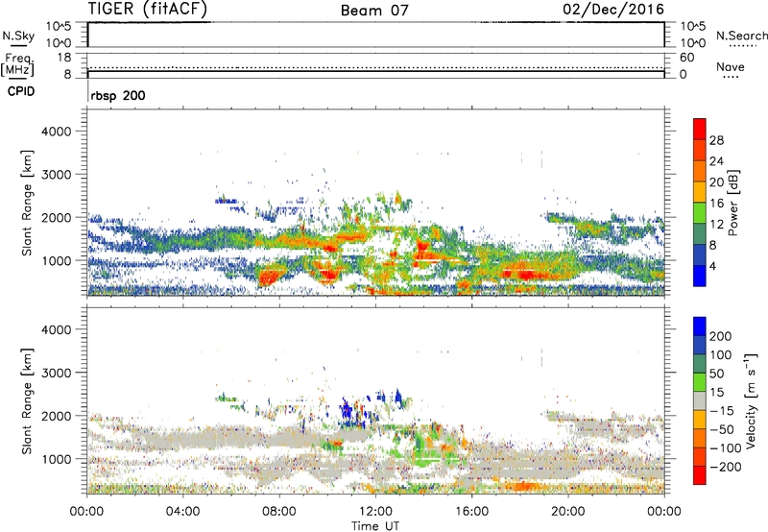Click velocity panel Slant Range [km] label
The height and width of the screenshot is (532, 768).
[27, 401]
